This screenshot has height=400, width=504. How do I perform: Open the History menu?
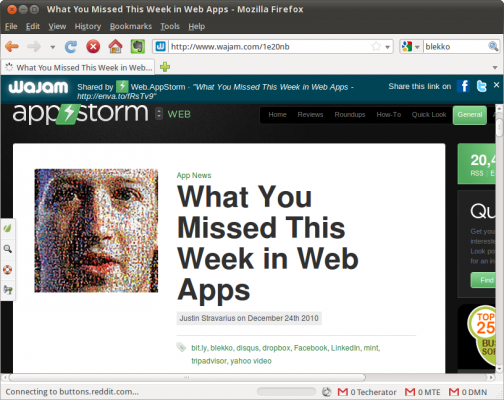coord(88,26)
